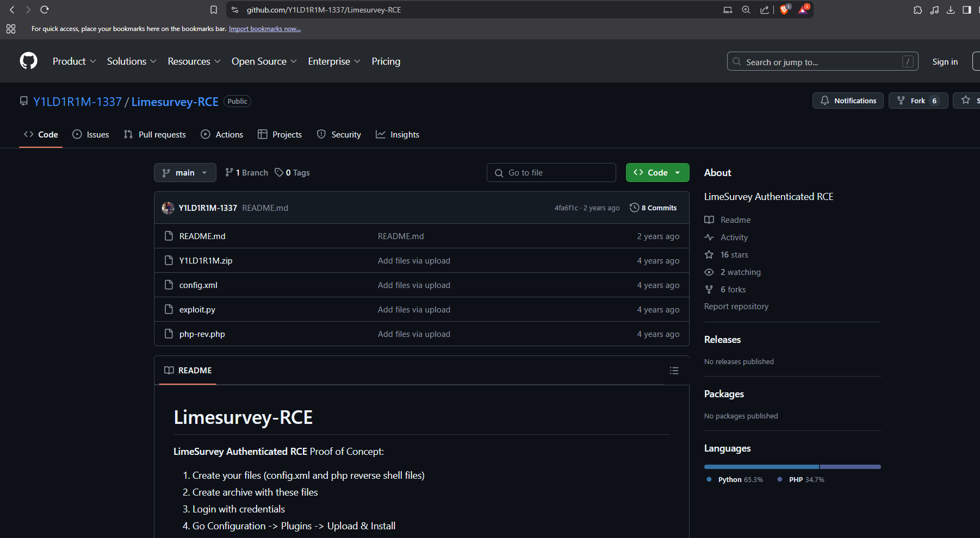Open the apps grid in bookmarks bar
Screen dimensions: 980x538
coord(11,29)
